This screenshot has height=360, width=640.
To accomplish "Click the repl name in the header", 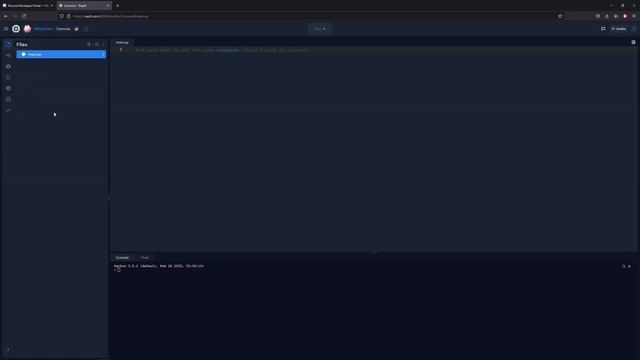I will (63, 29).
